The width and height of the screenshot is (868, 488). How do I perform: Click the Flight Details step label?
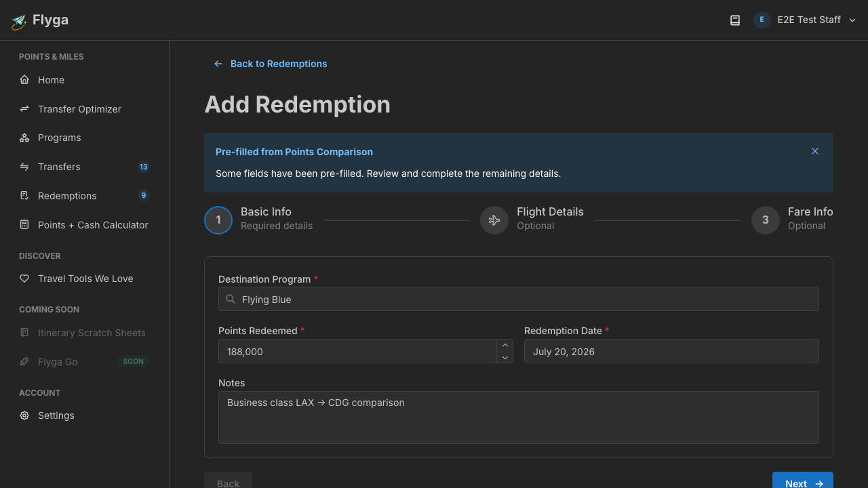pyautogui.click(x=550, y=212)
